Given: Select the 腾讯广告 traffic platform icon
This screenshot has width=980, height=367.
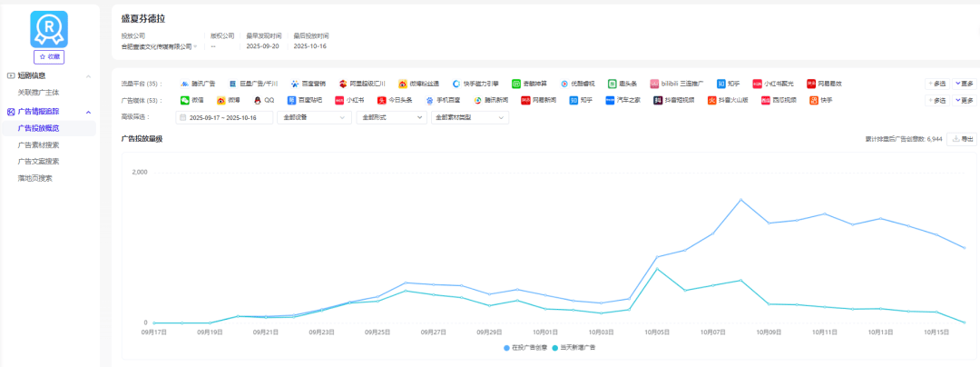Looking at the screenshot, I should pos(184,83).
